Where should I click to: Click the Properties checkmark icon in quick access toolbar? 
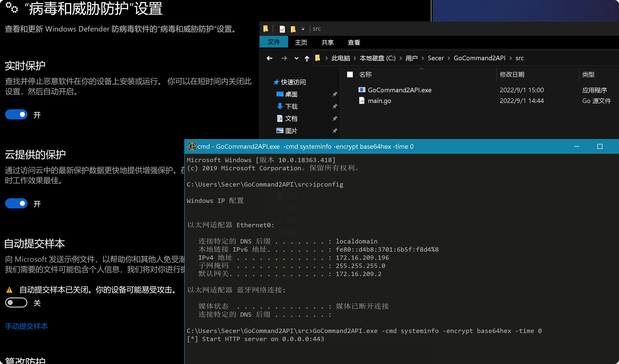[282, 29]
